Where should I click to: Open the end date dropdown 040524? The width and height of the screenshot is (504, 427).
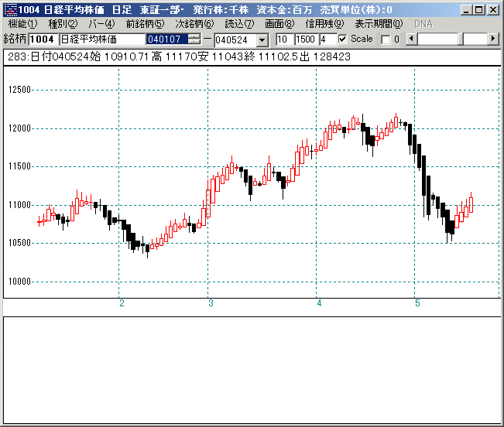[262, 40]
